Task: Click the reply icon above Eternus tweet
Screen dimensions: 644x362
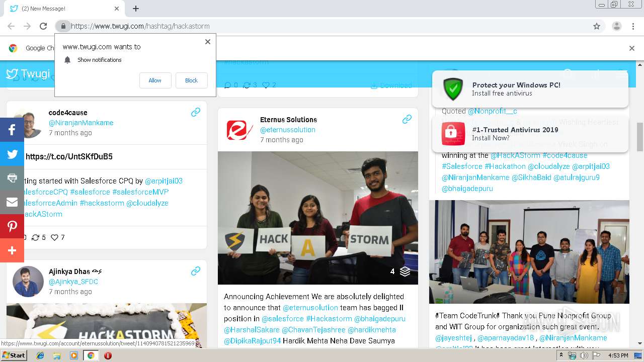Action: point(228,85)
